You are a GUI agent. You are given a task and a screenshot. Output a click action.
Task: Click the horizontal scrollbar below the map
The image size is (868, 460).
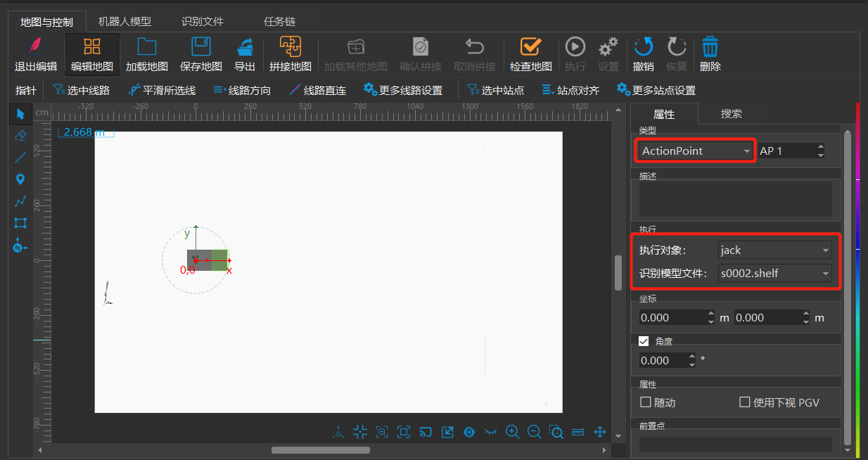tap(321, 450)
